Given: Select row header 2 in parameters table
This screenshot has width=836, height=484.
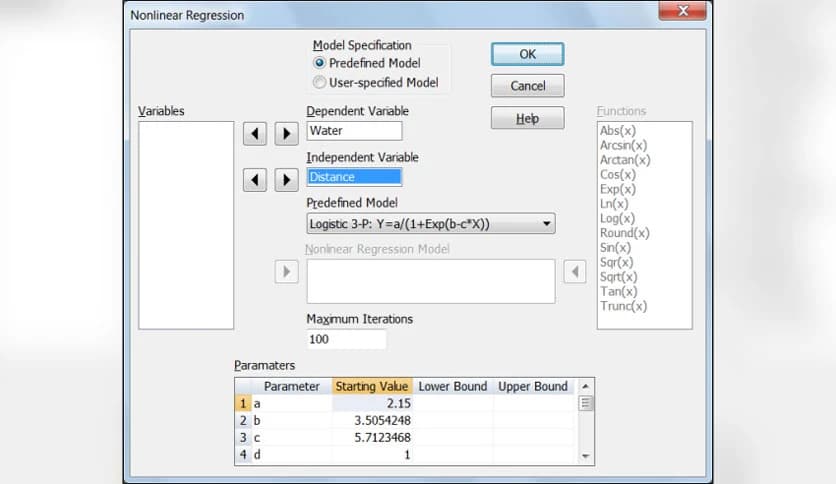Looking at the screenshot, I should [x=243, y=421].
